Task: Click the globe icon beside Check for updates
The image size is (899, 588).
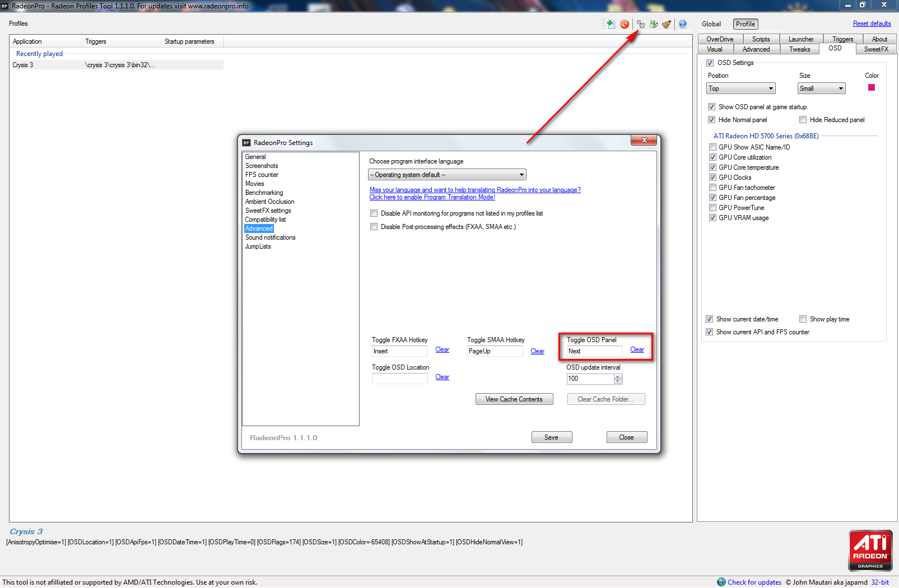Action: (721, 582)
